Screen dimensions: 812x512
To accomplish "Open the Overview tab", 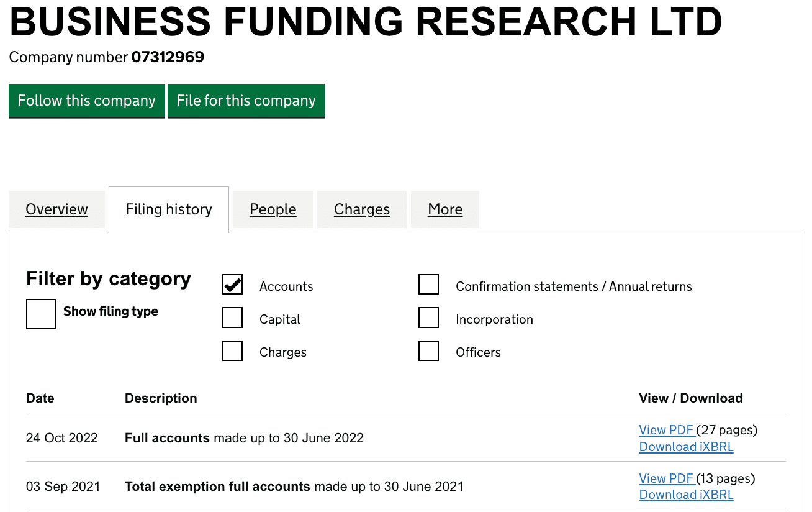I will (x=56, y=209).
